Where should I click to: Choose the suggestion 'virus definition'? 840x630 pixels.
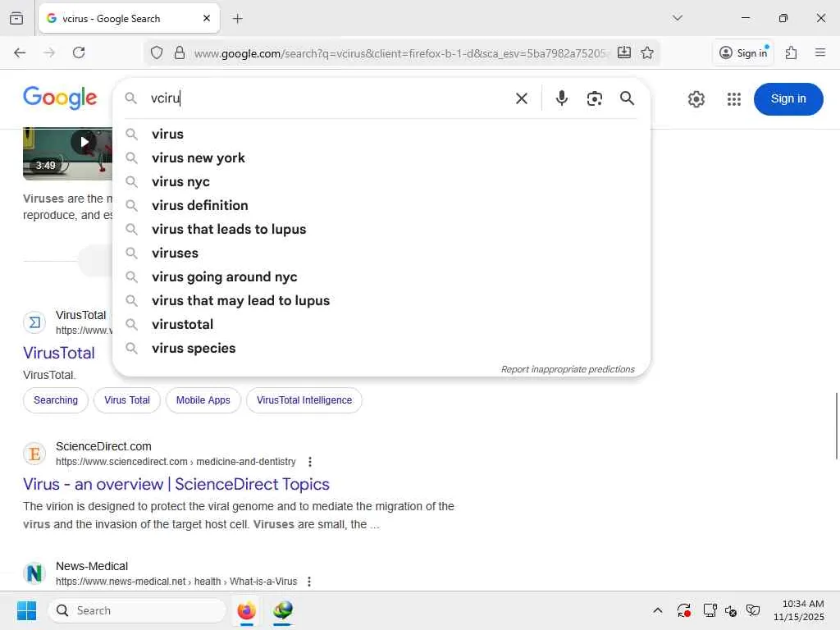[x=381, y=205]
